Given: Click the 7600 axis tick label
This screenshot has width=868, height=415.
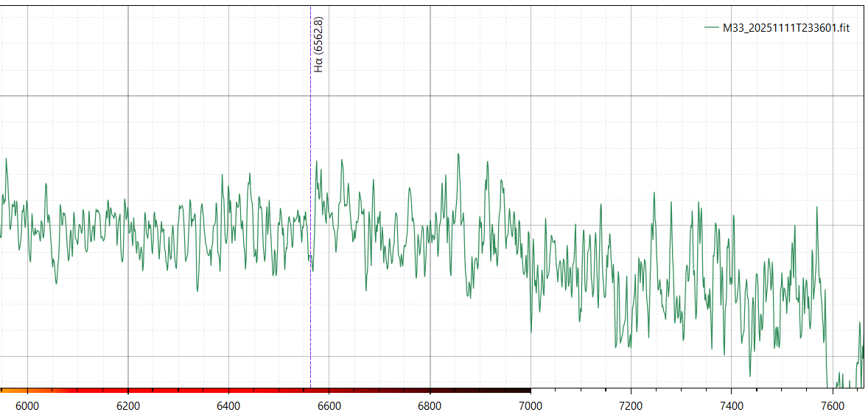Looking at the screenshot, I should 833,405.
